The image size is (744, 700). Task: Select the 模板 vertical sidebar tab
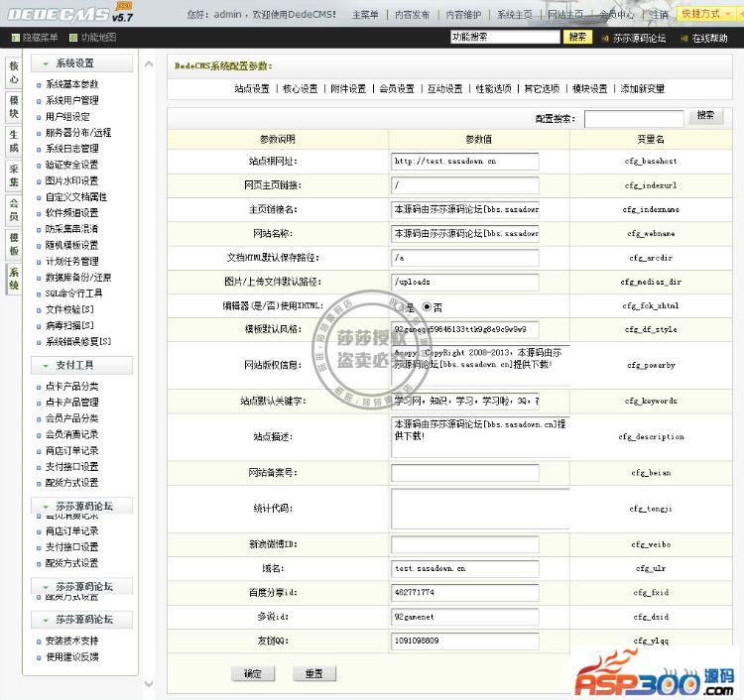pos(14,244)
